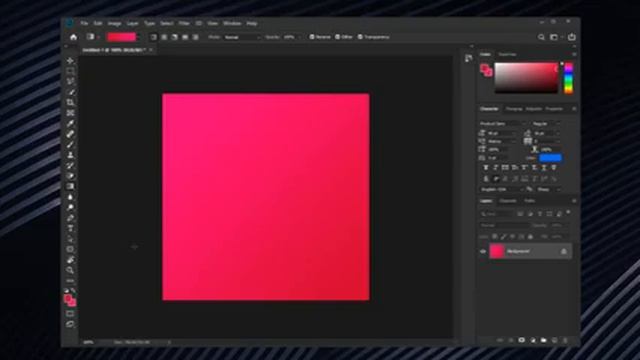Click the Share icon at top right
Image resolution: width=640 pixels, height=360 pixels.
pyautogui.click(x=571, y=37)
